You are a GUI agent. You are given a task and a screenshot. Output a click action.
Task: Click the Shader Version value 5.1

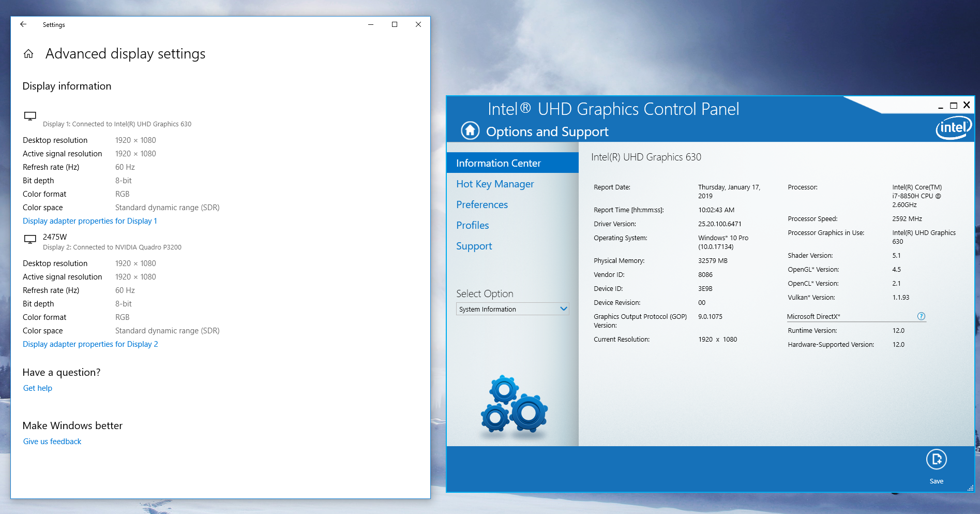[896, 256]
